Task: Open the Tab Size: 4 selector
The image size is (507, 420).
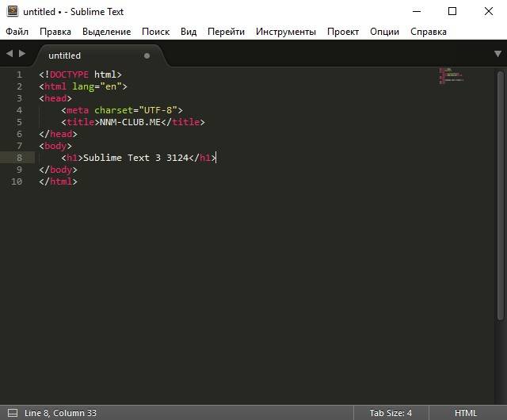Action: pyautogui.click(x=391, y=413)
